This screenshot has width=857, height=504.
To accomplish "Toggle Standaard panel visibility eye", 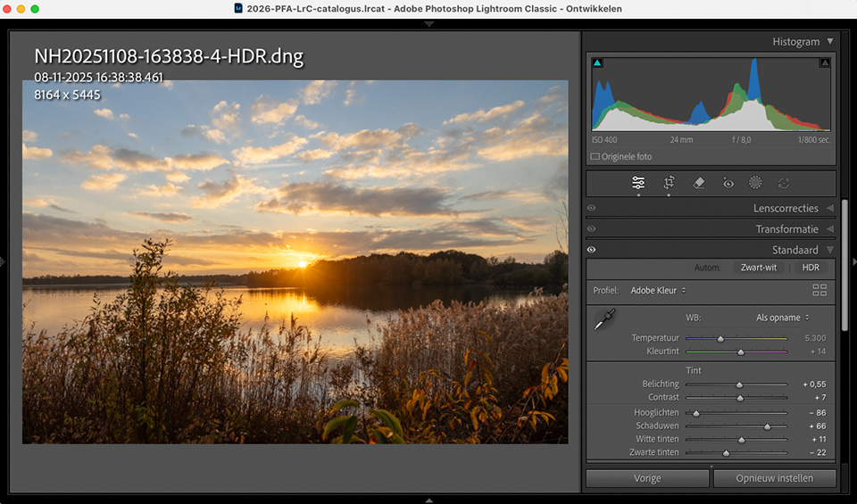I will coord(591,250).
